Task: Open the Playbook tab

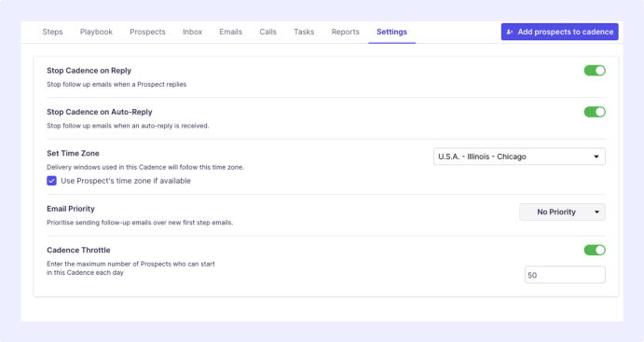Action: coord(96,32)
